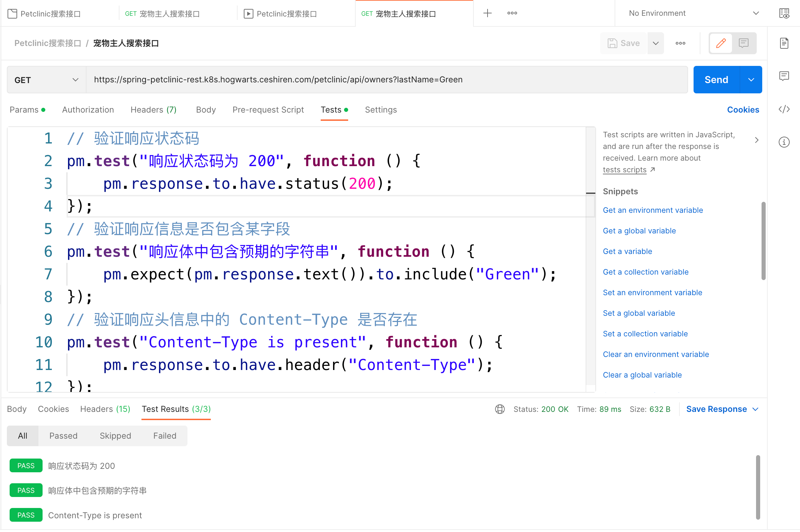Show only Passed test results

tap(64, 436)
